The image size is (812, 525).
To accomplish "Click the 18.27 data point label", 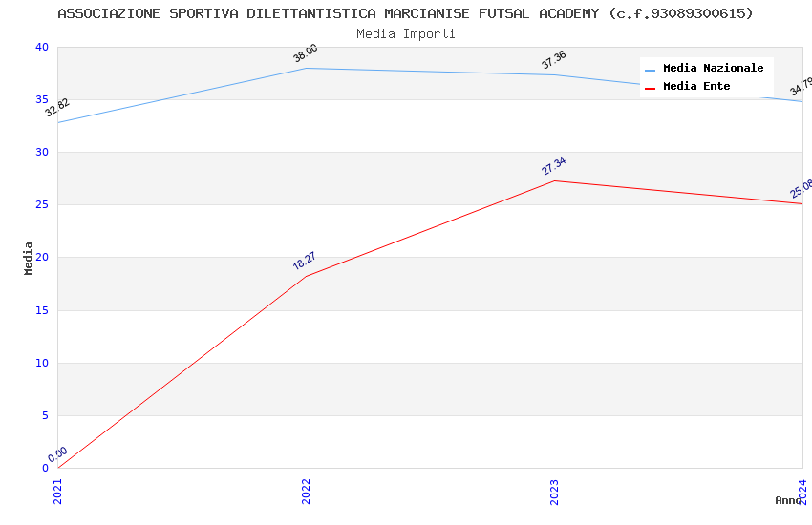I will pos(305,262).
